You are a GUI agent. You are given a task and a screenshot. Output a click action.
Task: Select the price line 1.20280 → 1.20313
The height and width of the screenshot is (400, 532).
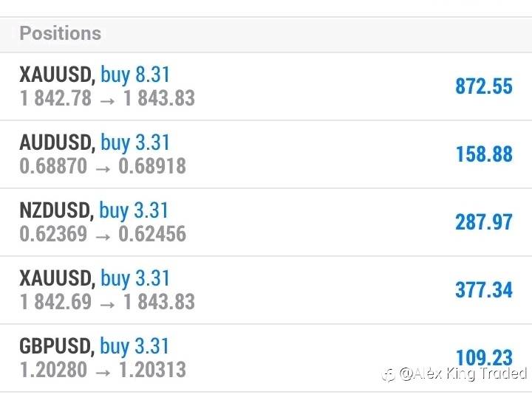[103, 370]
